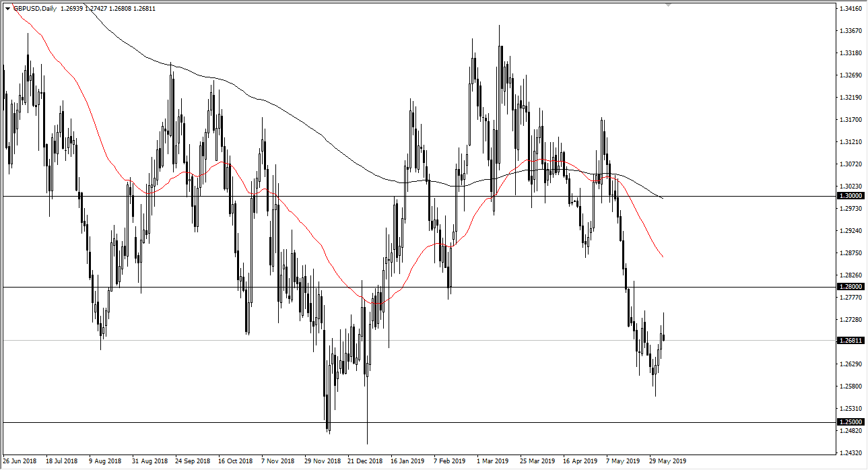Image resolution: width=868 pixels, height=470 pixels.
Task: Click the 21 Dec 2018 date label
Action: pyautogui.click(x=364, y=462)
